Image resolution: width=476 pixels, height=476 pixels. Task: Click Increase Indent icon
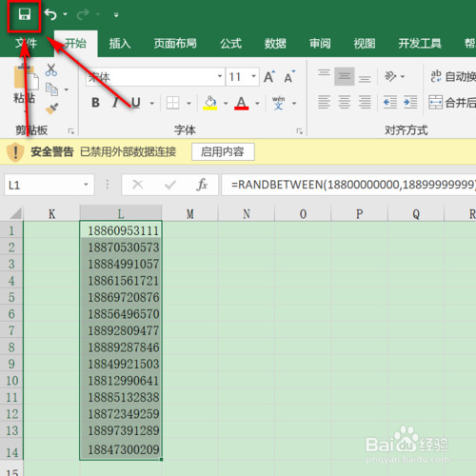[x=410, y=102]
